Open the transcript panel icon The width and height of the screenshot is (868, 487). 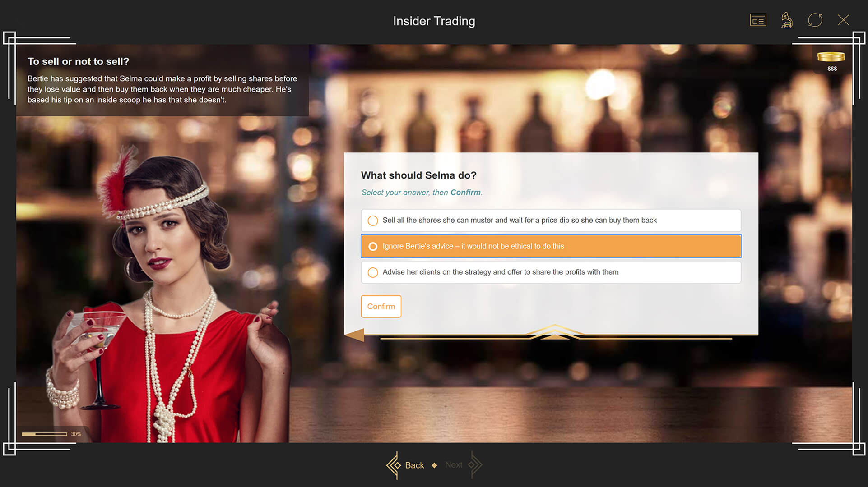tap(757, 20)
